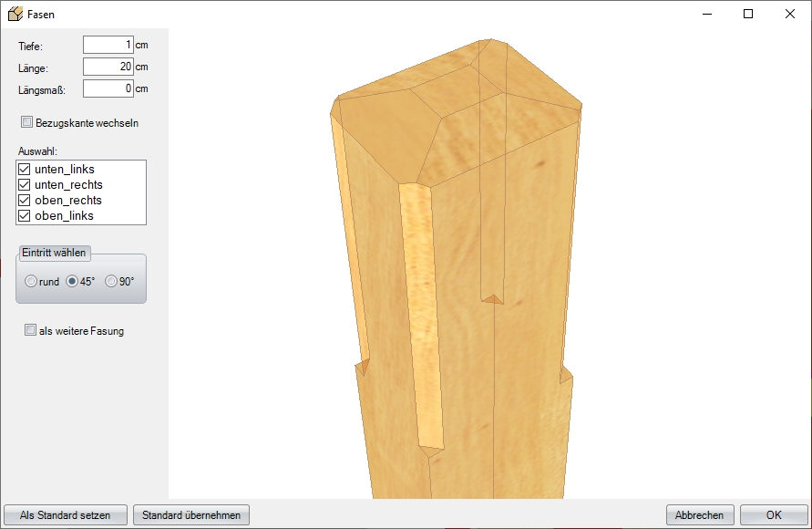This screenshot has height=529, width=812.
Task: Minimize the Fasen dialog window
Action: 706,15
